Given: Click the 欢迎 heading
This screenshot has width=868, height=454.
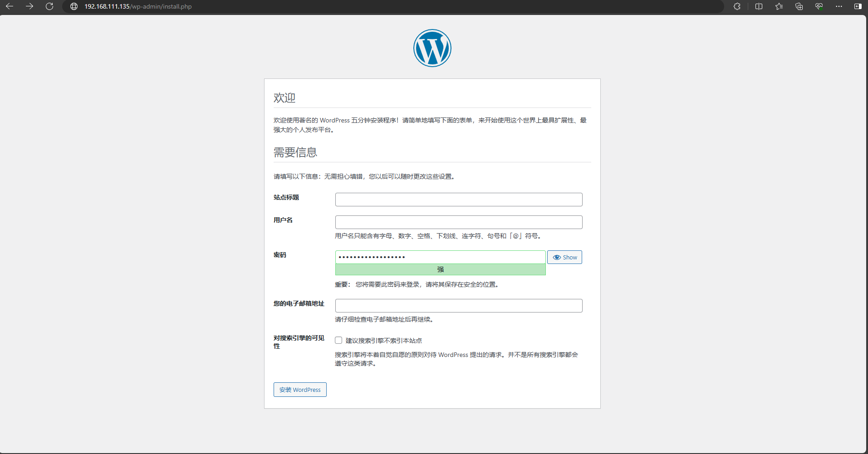Looking at the screenshot, I should point(284,98).
